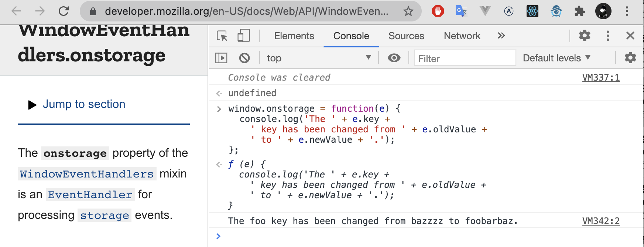Open red stop-hand blocker extension
Image resolution: width=644 pixels, height=247 pixels.
[438, 11]
